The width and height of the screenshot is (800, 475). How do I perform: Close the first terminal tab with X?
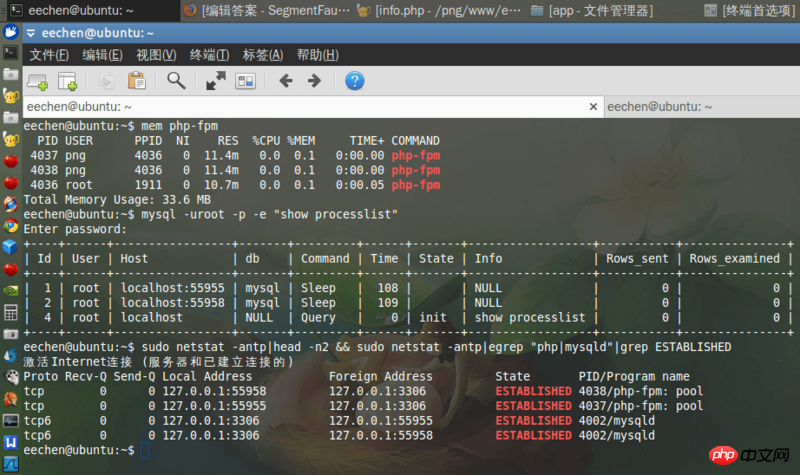tap(593, 107)
